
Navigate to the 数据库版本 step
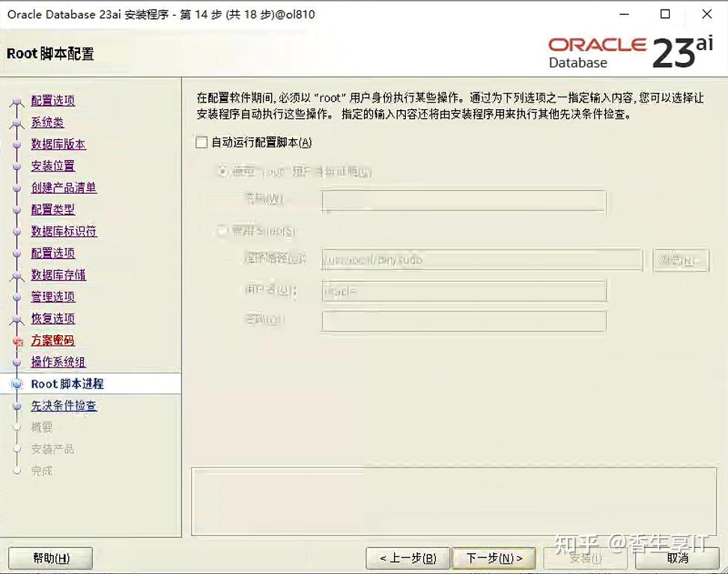coord(58,144)
